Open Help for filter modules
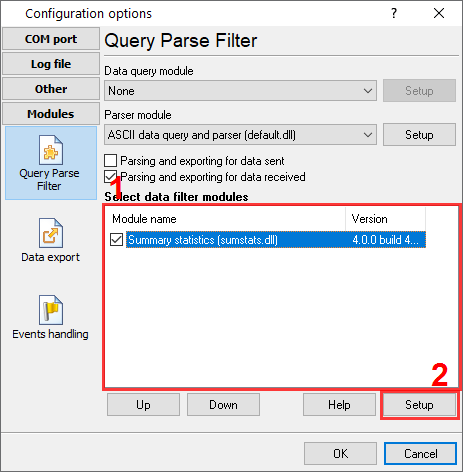This screenshot has height=472, width=463. pos(339,405)
